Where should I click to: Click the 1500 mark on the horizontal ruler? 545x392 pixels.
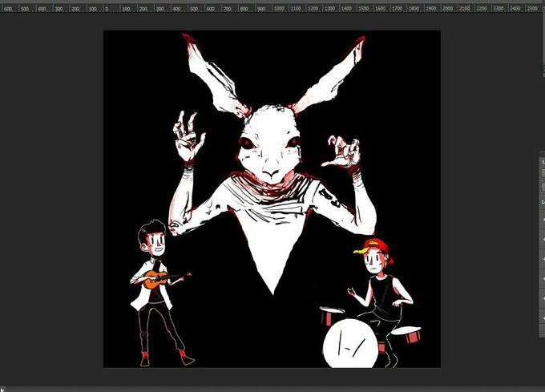(363, 9)
